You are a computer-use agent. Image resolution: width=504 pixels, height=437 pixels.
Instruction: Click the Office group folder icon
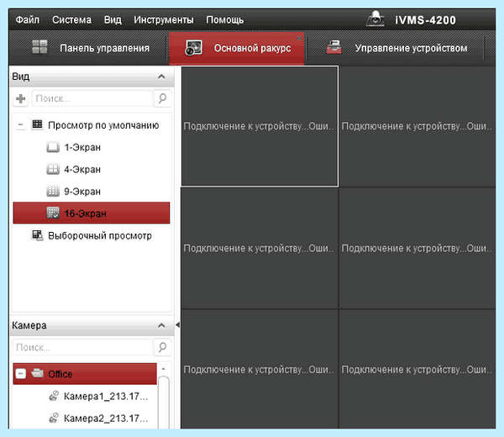pyautogui.click(x=38, y=373)
